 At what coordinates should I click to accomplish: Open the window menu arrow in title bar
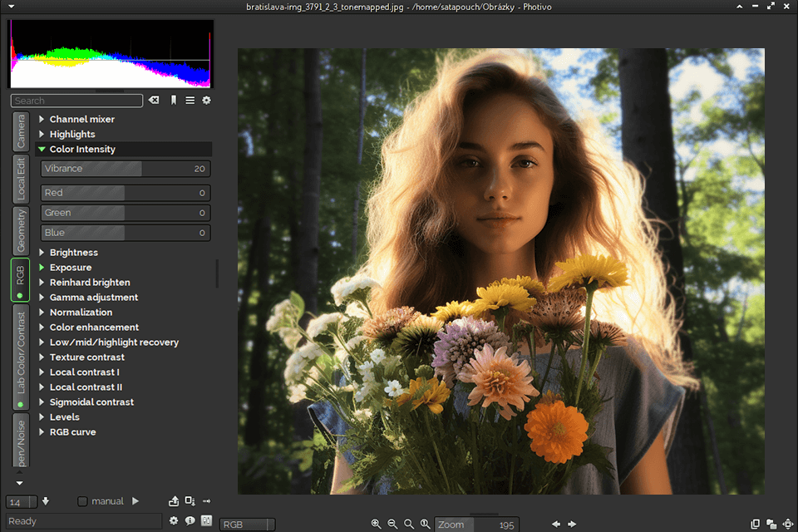point(11,7)
